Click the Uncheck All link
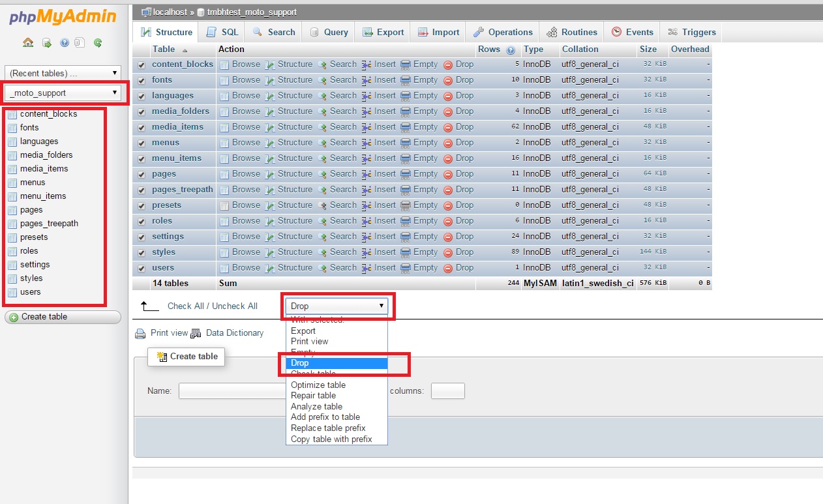 click(235, 306)
